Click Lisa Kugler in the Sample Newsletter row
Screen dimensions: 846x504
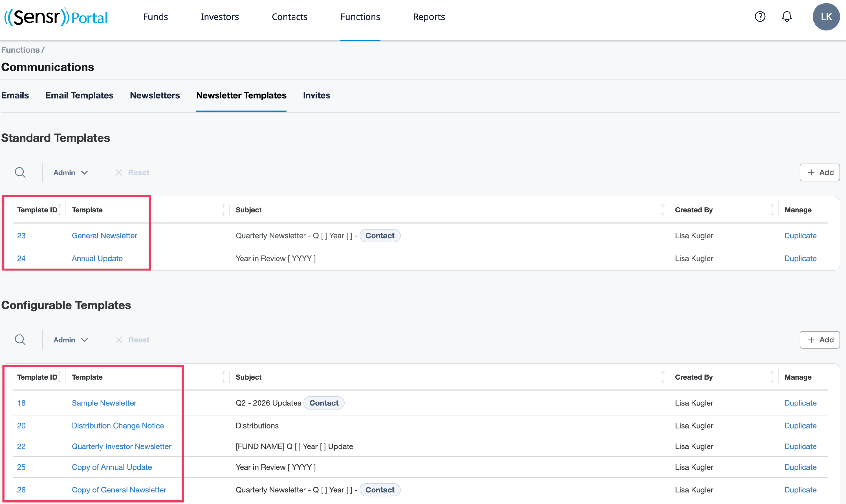[694, 403]
